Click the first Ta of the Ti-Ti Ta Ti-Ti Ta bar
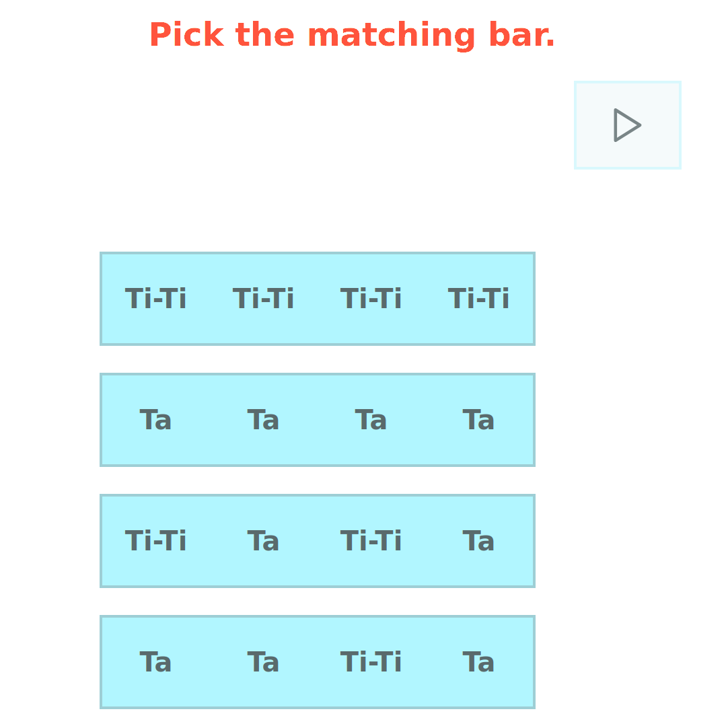 click(x=263, y=541)
